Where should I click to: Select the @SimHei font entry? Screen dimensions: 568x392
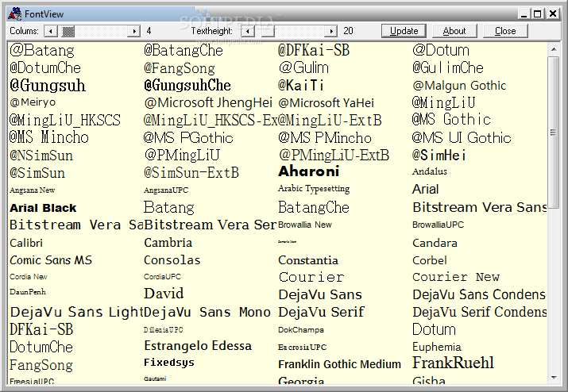[x=439, y=156]
